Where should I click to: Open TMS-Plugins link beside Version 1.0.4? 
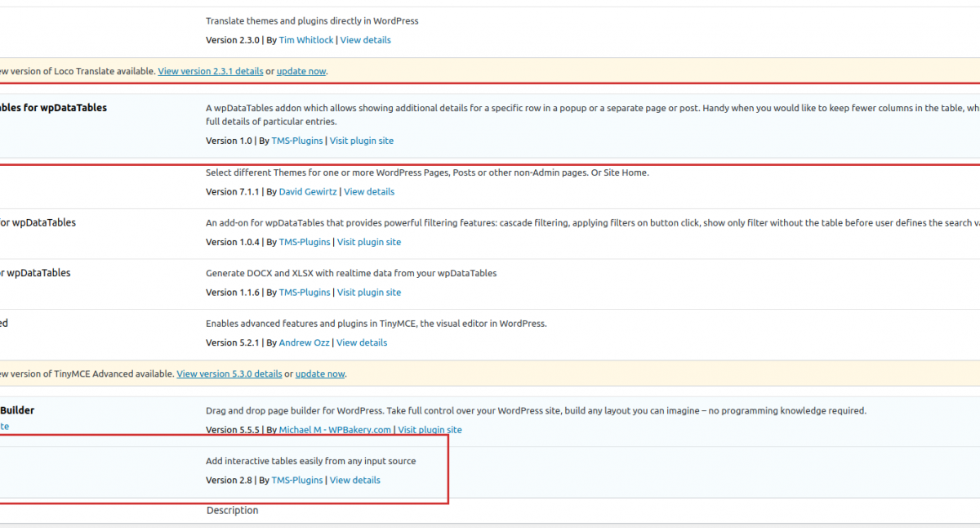[305, 242]
